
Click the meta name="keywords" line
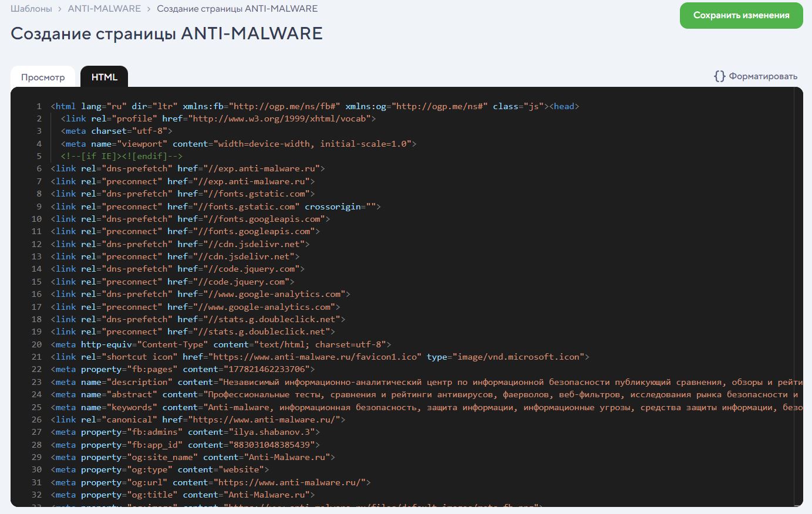(x=427, y=407)
